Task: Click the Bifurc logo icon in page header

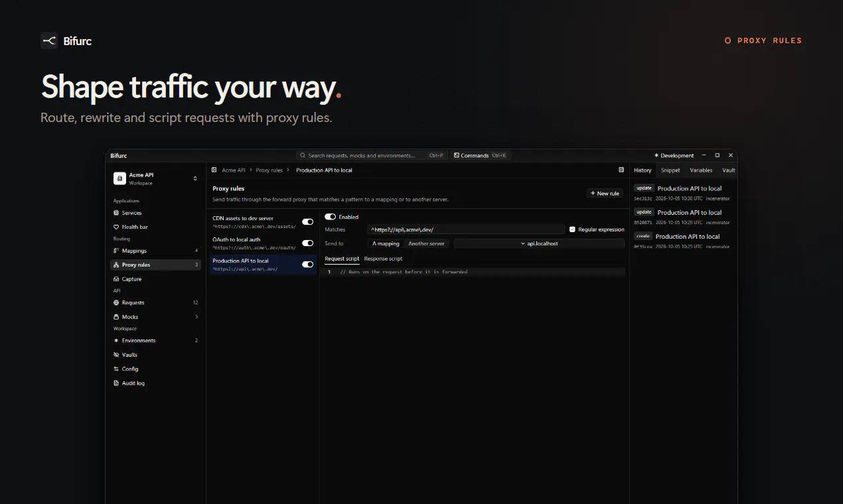Action: (49, 40)
